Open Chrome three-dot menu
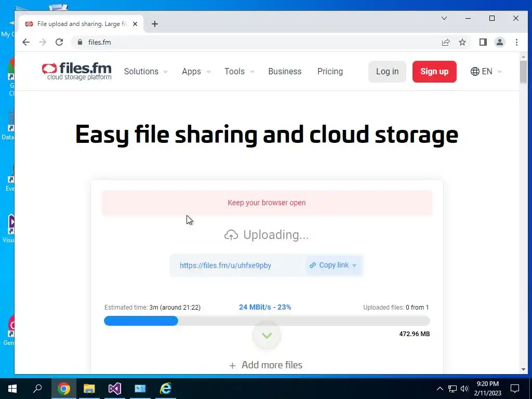The height and width of the screenshot is (399, 532). 516,42
